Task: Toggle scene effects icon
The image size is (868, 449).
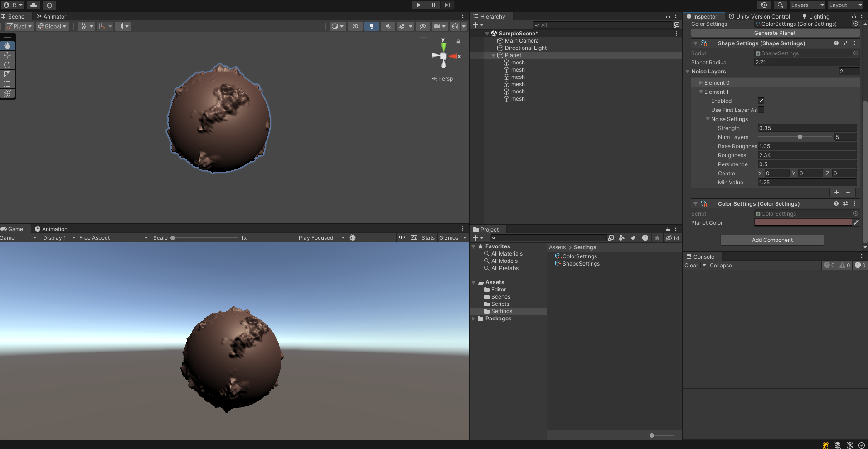Action: 402,26
